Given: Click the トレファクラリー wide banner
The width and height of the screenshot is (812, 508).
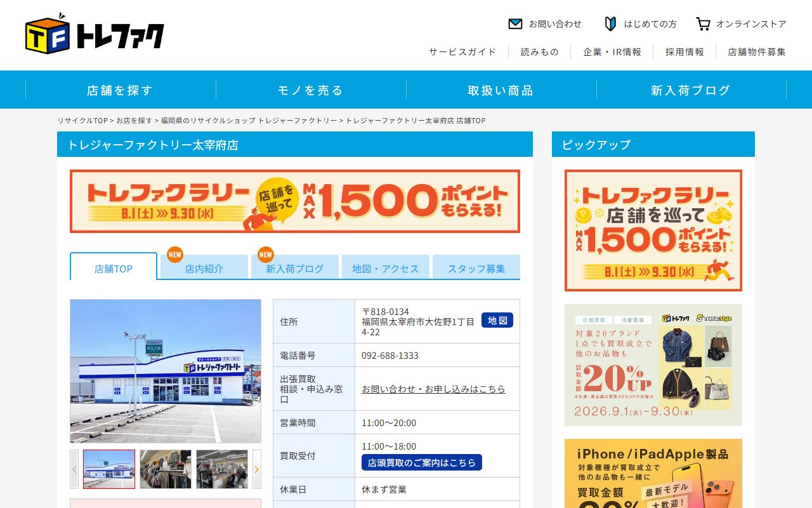Looking at the screenshot, I should [295, 201].
